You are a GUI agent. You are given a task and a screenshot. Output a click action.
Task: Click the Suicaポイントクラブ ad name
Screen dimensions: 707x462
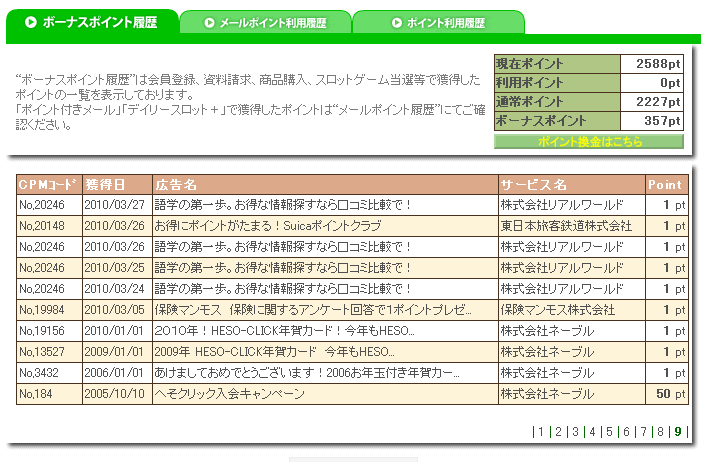(268, 226)
